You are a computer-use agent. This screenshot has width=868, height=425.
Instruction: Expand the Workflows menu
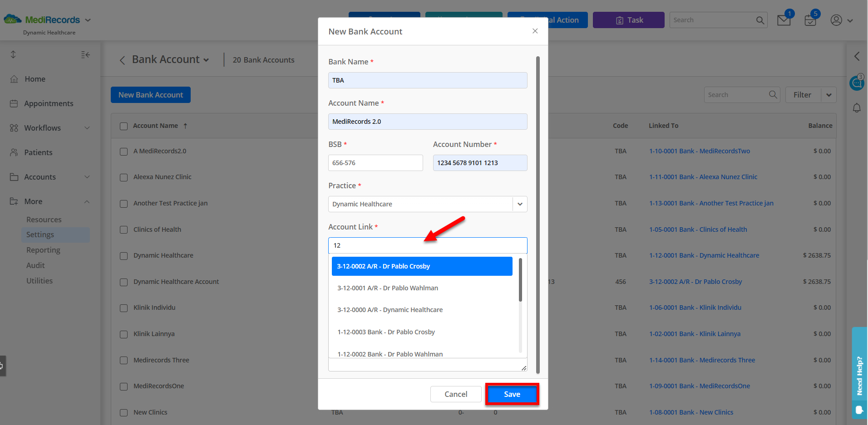tap(87, 128)
